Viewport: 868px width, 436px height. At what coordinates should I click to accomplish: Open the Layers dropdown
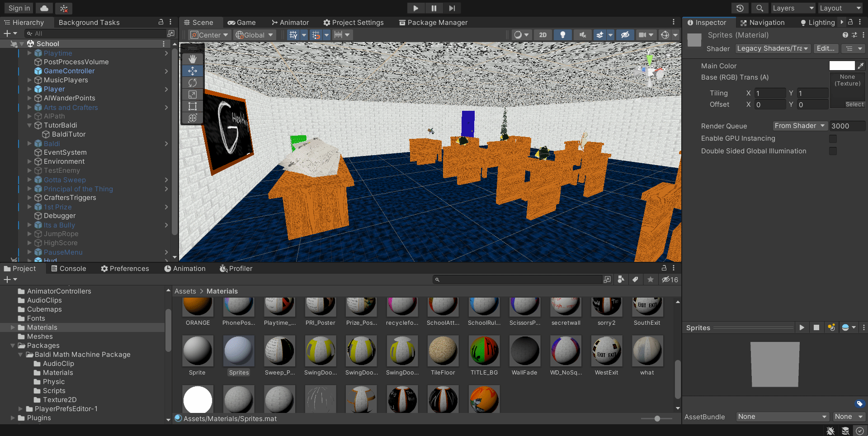click(x=793, y=8)
